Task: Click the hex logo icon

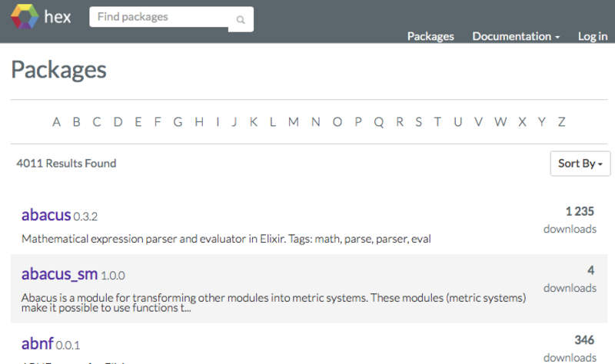Action: coord(23,16)
